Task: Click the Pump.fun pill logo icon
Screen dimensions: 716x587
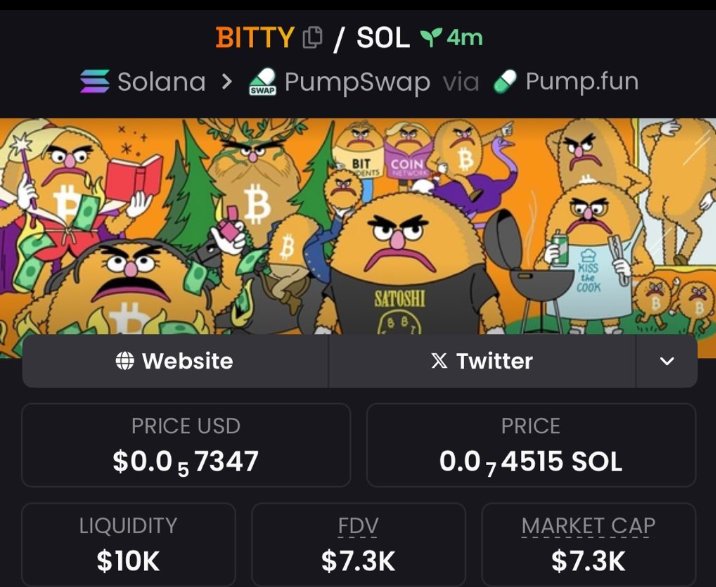Action: [505, 81]
